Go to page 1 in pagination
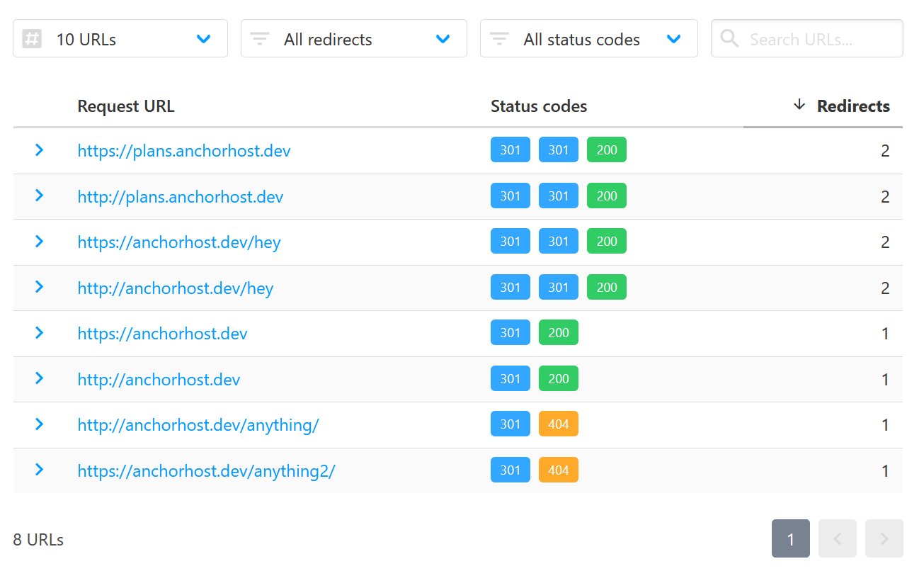 click(791, 538)
